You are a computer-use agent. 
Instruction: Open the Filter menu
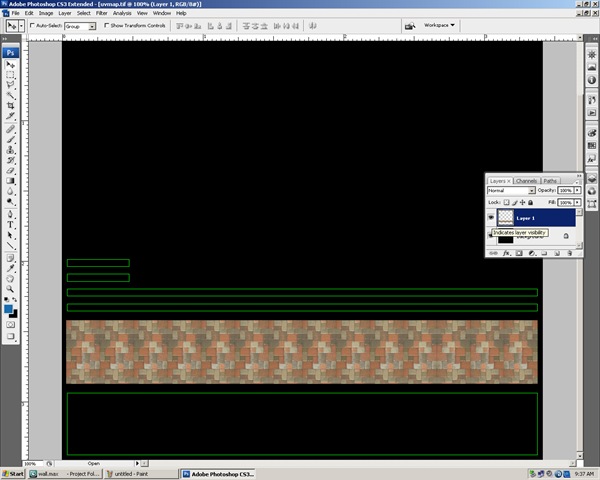pyautogui.click(x=101, y=13)
